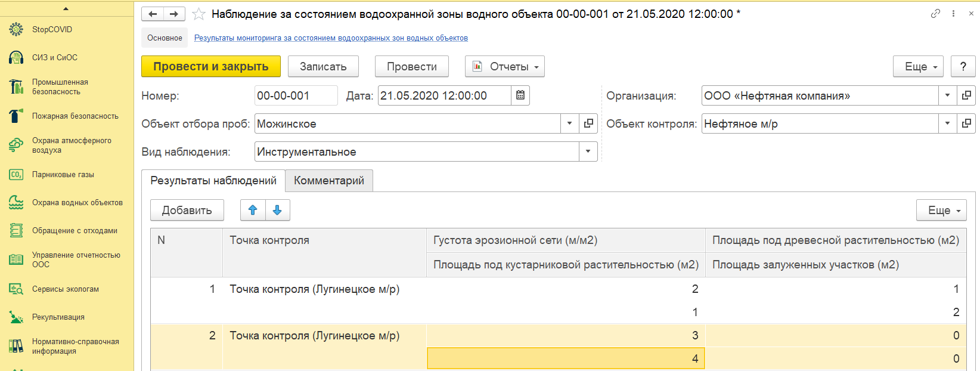Expand Вид наблюдения dropdown
980x371 pixels.
click(588, 152)
